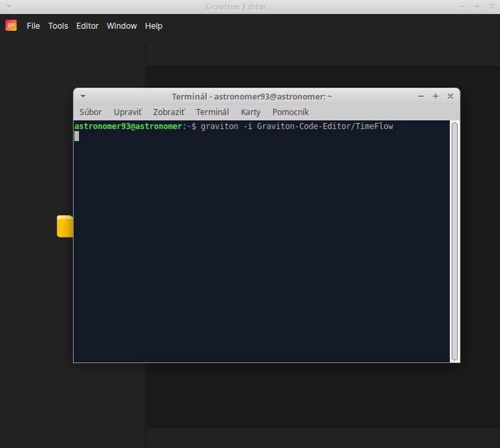Close the Graviton Editor window
The width and height of the screenshot is (500, 448).
pyautogui.click(x=492, y=7)
